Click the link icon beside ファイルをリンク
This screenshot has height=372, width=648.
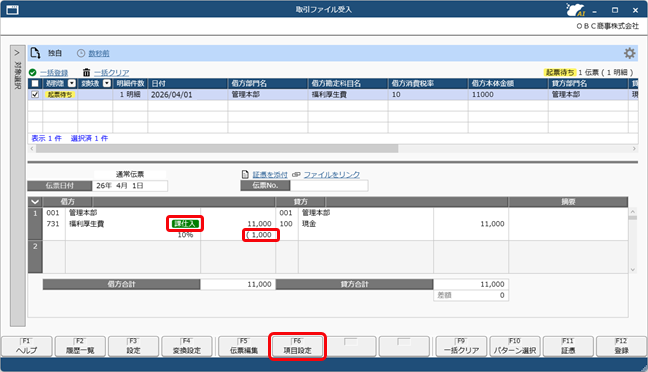(296, 174)
